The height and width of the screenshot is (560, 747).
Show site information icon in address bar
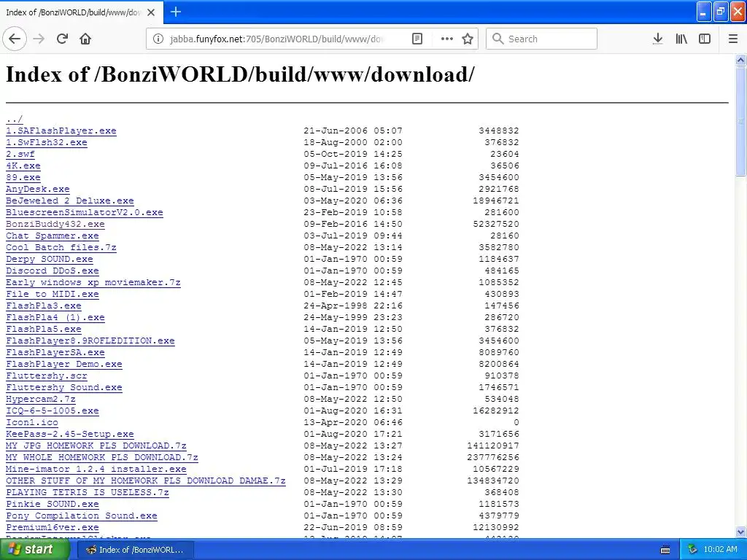(158, 39)
